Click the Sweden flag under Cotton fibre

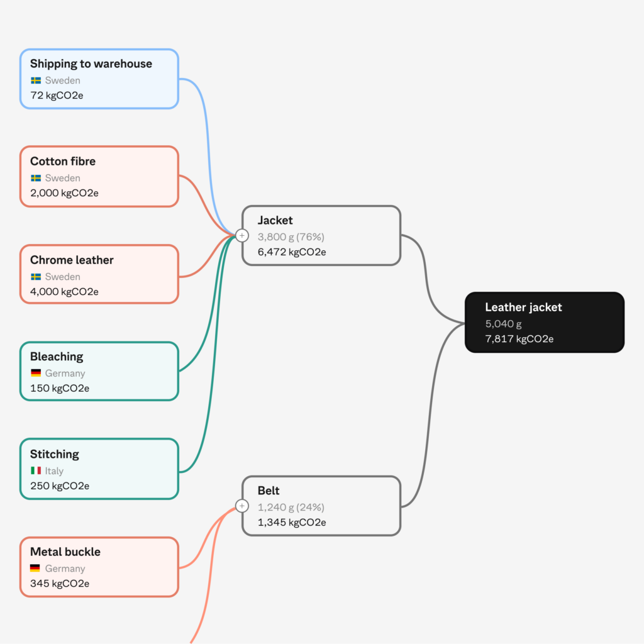click(36, 178)
